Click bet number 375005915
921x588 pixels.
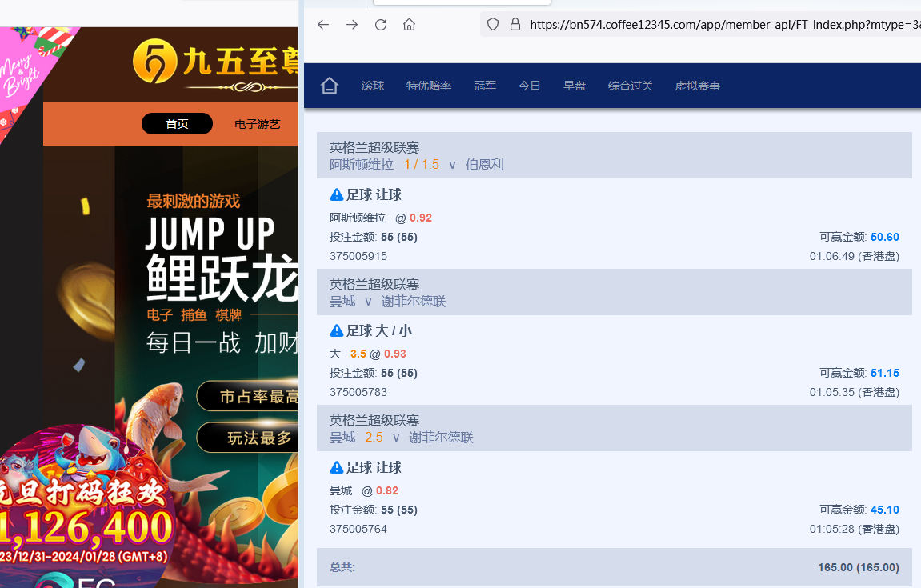tap(358, 256)
